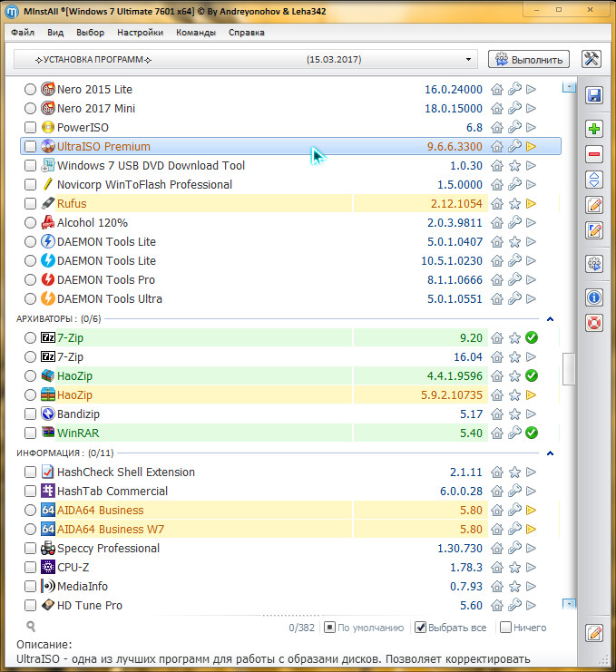Image resolution: width=616 pixels, height=672 pixels.
Task: Open the Файл menu
Action: [23, 33]
